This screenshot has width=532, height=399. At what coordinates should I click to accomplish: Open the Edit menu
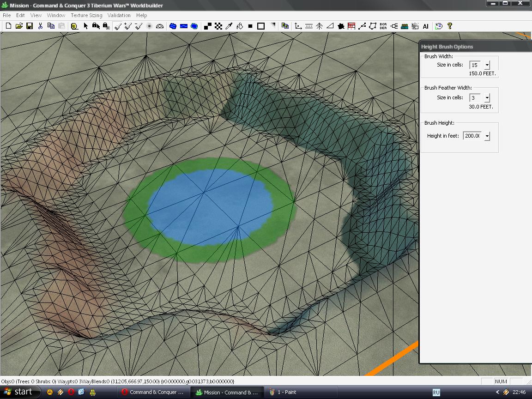click(x=20, y=15)
